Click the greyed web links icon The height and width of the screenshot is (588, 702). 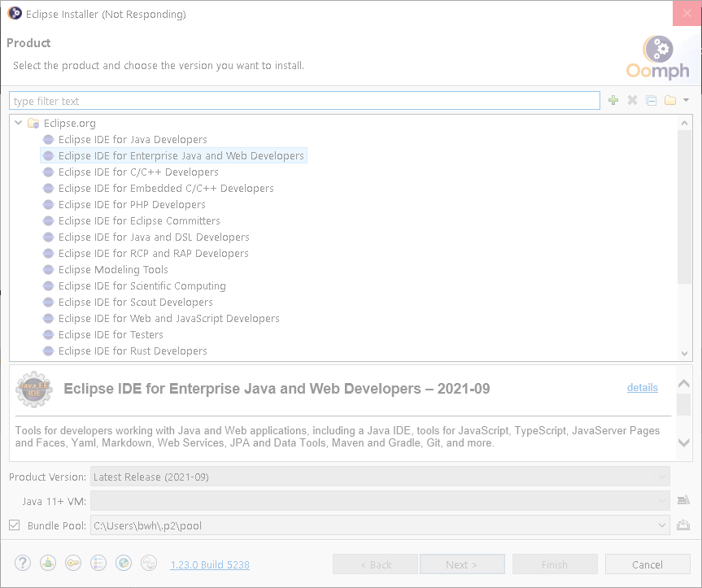click(149, 563)
